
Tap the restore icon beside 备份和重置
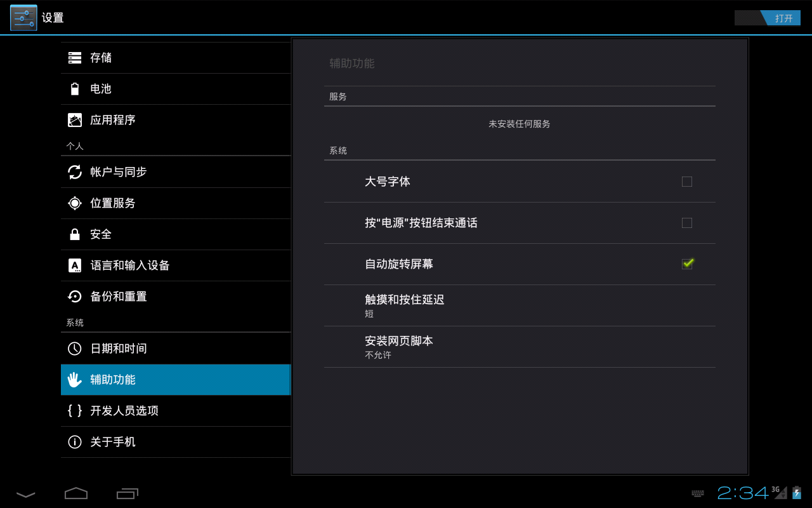[x=75, y=297]
